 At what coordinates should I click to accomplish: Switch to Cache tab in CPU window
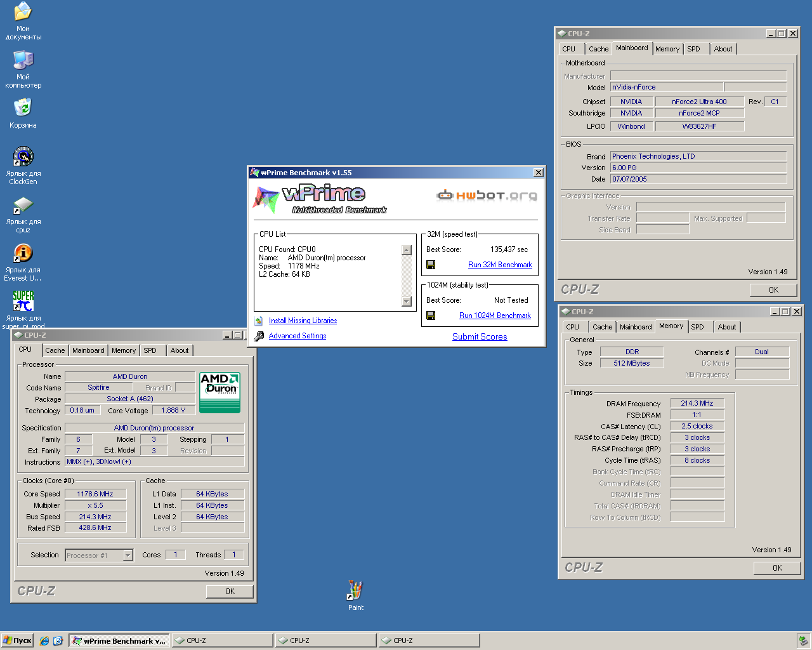click(55, 350)
